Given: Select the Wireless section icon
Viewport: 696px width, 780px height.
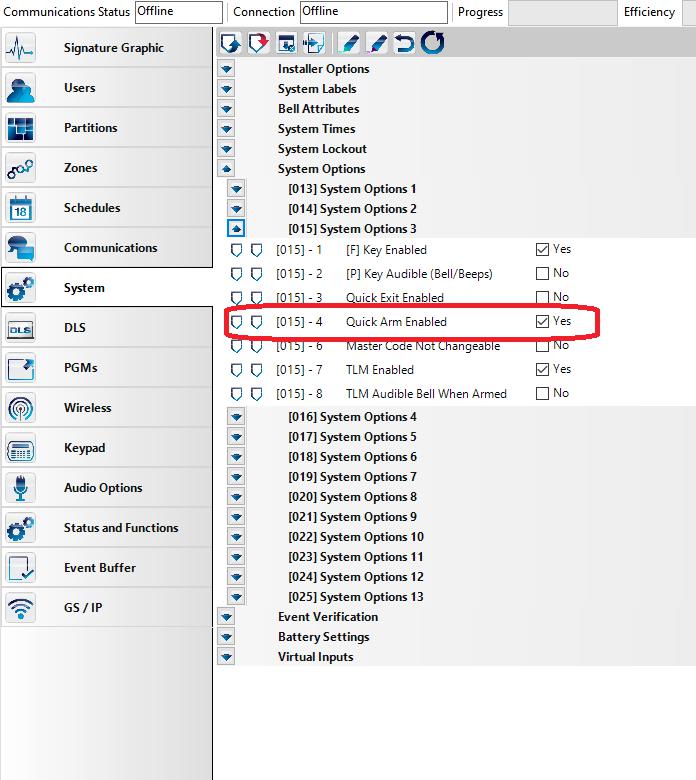Looking at the screenshot, I should pos(21,408).
